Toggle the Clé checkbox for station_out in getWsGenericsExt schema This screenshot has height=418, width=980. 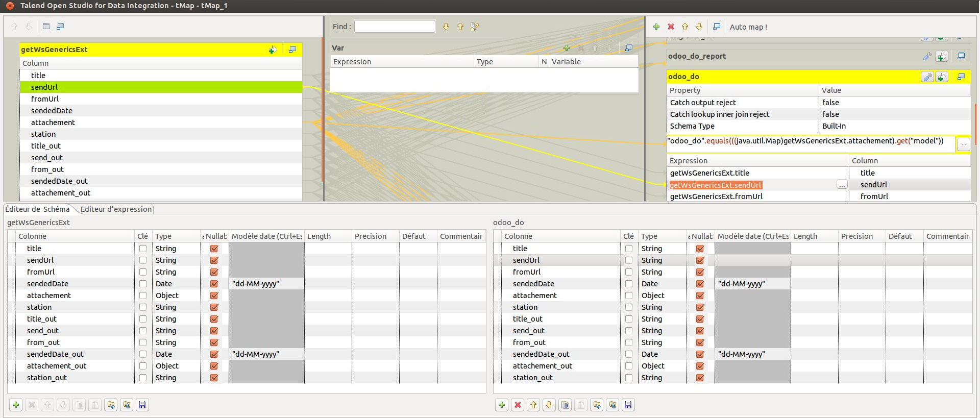(143, 378)
